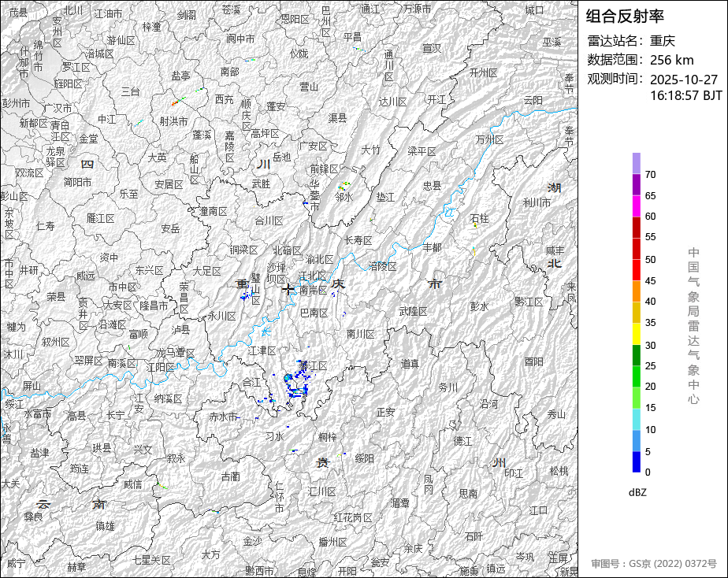The height and width of the screenshot is (578, 728).
Task: Click the 潼南区 map label
Action: point(214,212)
